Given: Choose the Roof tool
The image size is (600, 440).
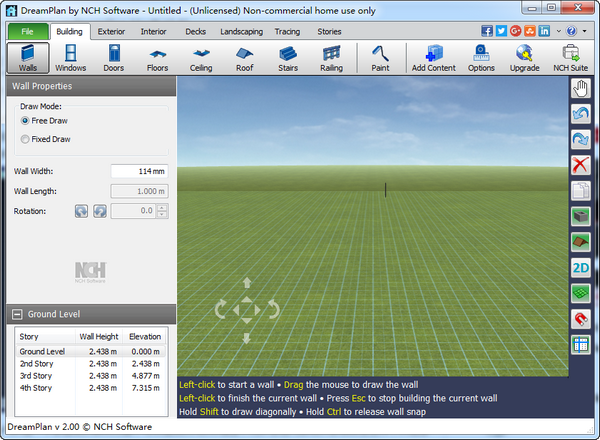Looking at the screenshot, I should 244,58.
